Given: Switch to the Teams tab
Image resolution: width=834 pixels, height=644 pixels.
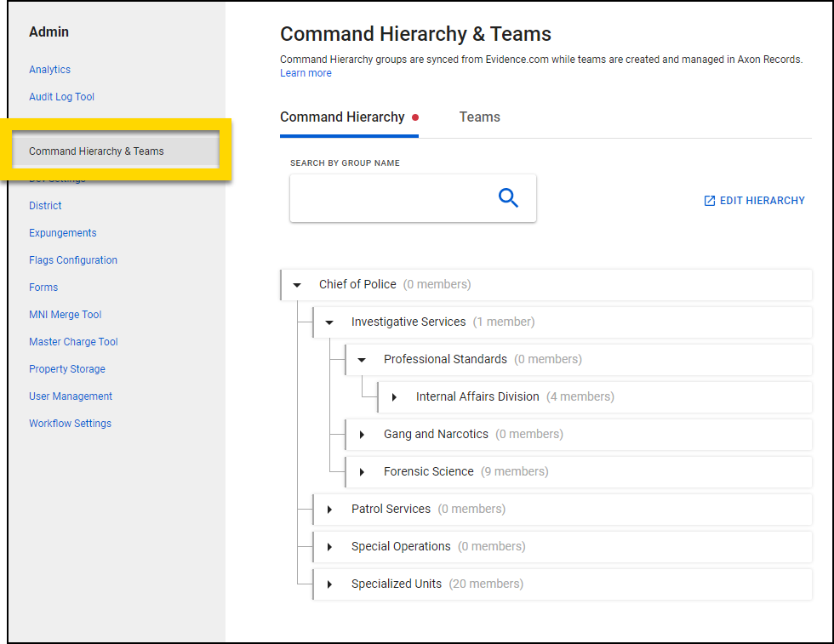Looking at the screenshot, I should point(479,117).
